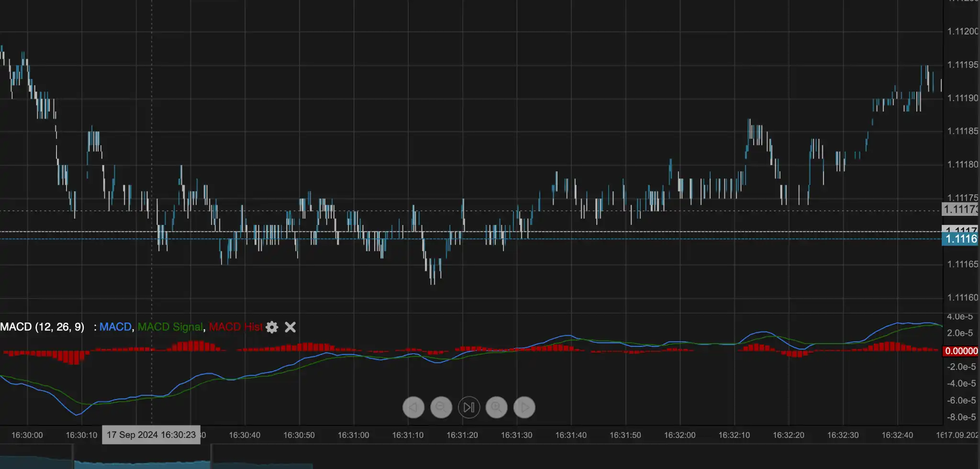Toggle the red MACD Hist legend
The width and height of the screenshot is (980, 469).
pyautogui.click(x=235, y=327)
